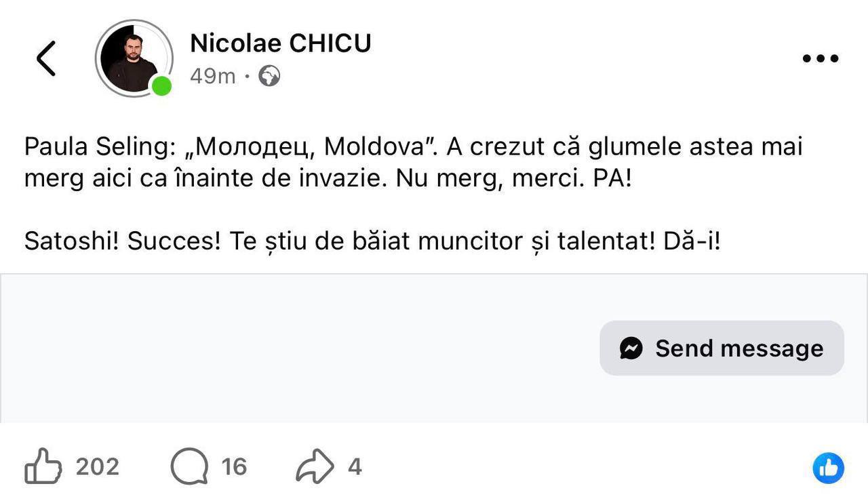Click the Messenger icon in Send message
This screenshot has height=501, width=868.
click(631, 348)
